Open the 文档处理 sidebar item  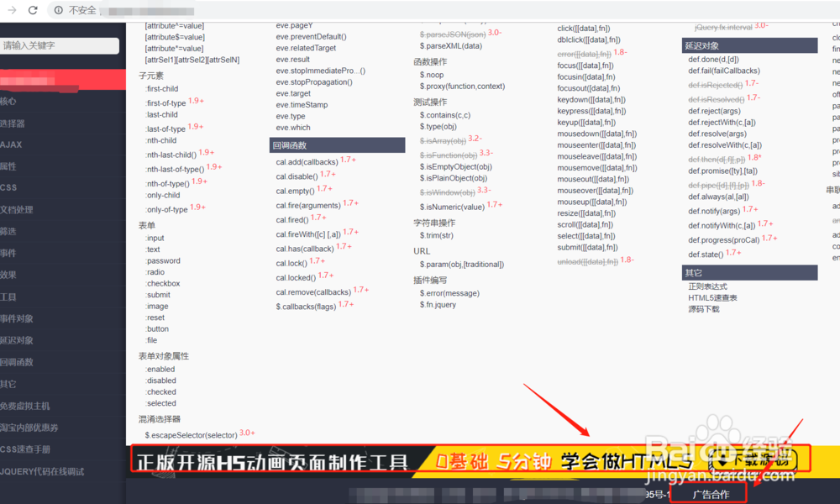[x=17, y=209]
